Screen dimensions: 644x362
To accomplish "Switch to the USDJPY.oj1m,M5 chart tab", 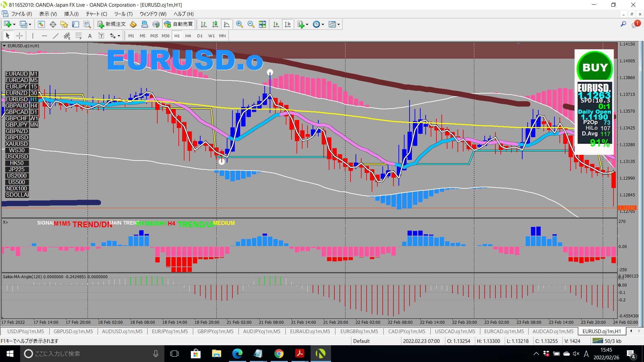I will (x=25, y=331).
